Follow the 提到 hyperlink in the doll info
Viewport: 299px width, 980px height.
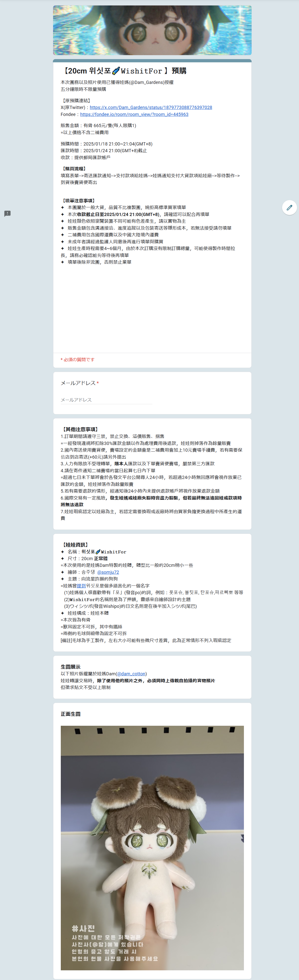(81, 585)
